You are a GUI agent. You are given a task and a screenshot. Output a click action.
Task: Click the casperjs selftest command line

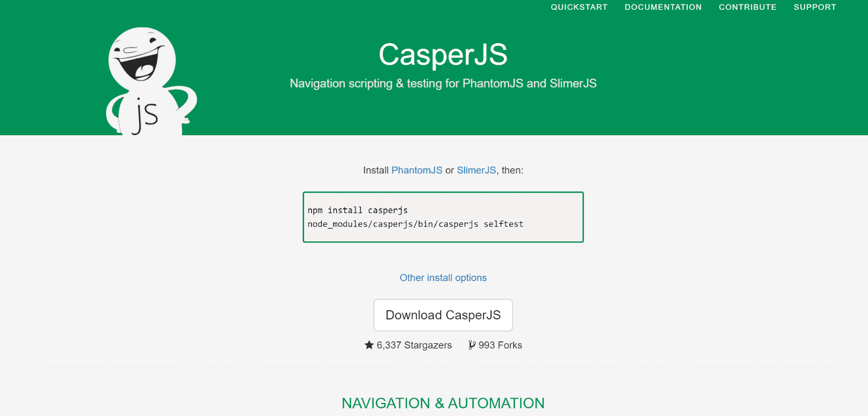[416, 224]
